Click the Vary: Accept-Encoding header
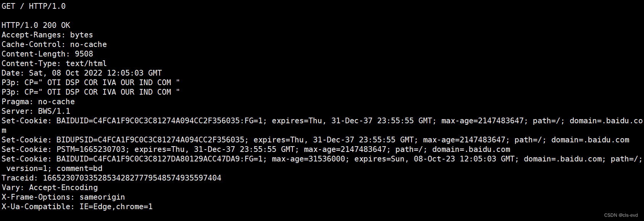 [x=50, y=187]
